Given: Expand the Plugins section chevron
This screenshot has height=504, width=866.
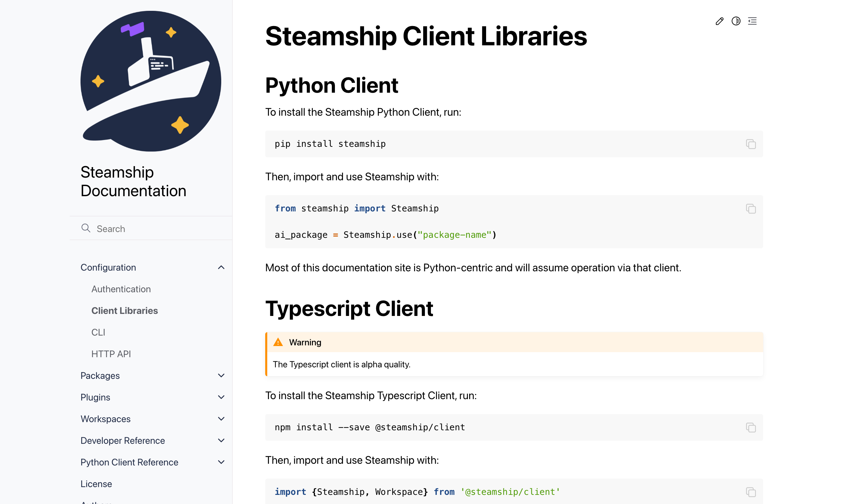Looking at the screenshot, I should point(221,397).
